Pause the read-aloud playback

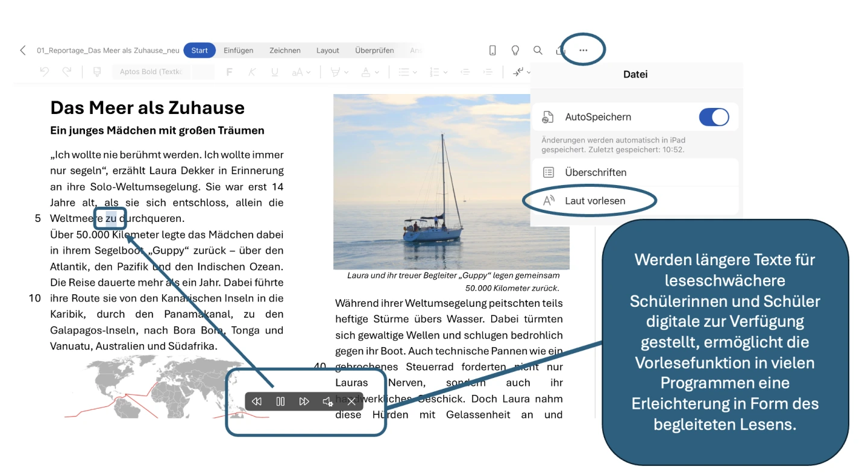tap(280, 401)
